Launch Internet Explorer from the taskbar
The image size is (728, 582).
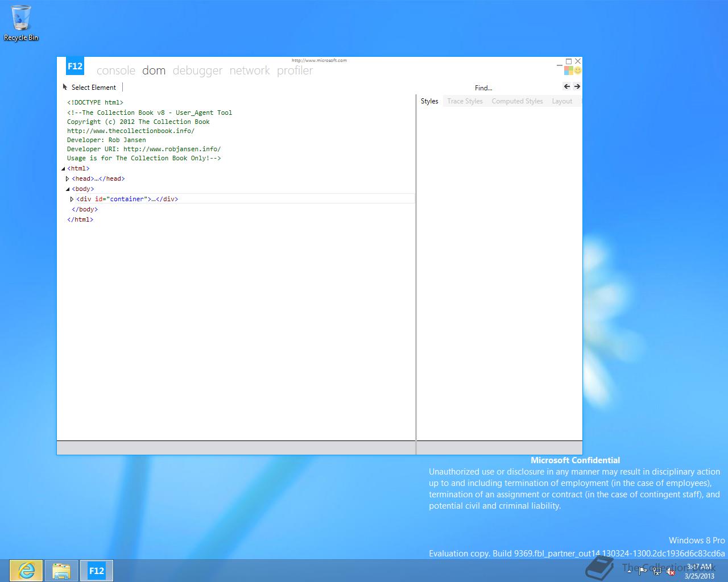point(26,571)
